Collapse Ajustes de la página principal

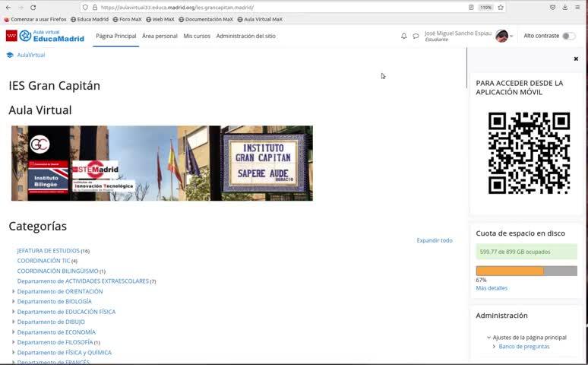coord(488,337)
